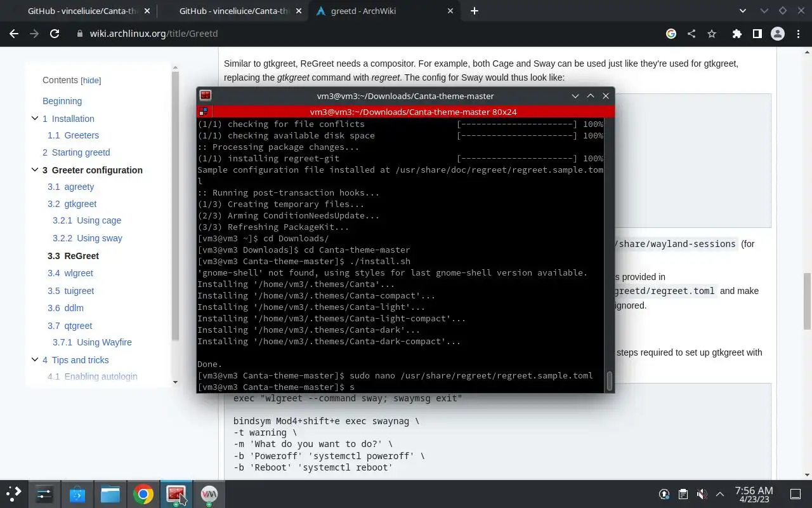812x508 pixels.
Task: Click the terminal scrollbar handle
Action: 610,380
